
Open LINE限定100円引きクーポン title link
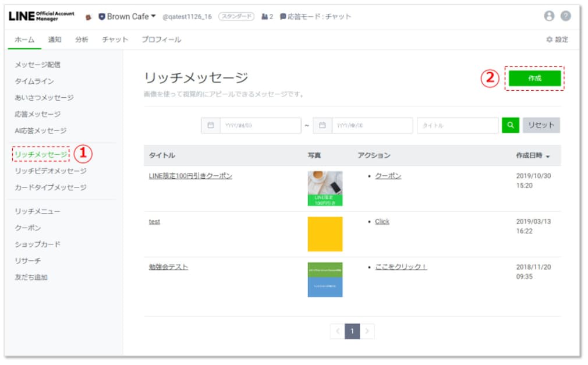pyautogui.click(x=190, y=176)
